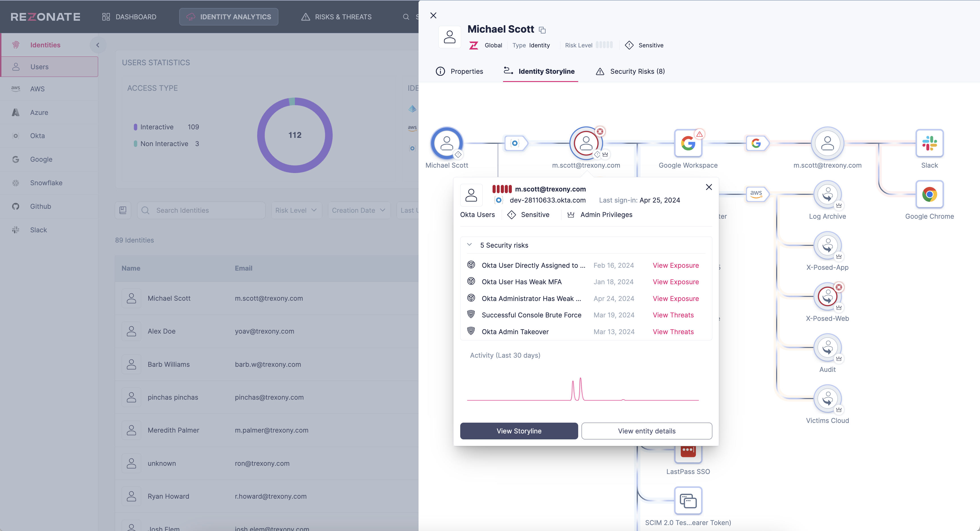Screen dimensions: 980x531
Task: Close the m.scott@trexony.com popup card
Action: pos(708,187)
